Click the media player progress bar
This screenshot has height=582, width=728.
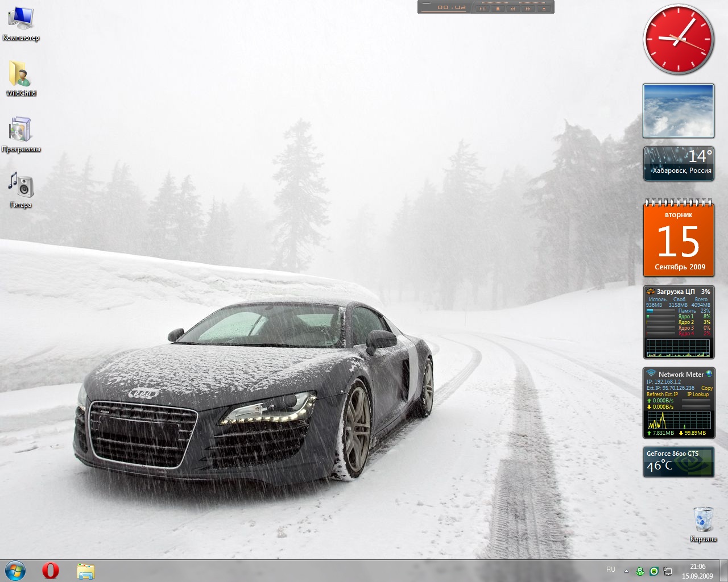444,11
